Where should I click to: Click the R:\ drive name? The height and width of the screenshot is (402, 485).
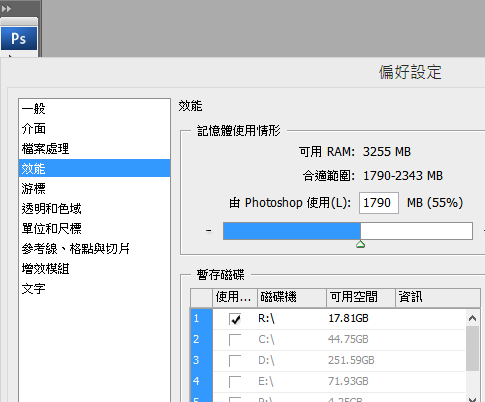click(266, 319)
